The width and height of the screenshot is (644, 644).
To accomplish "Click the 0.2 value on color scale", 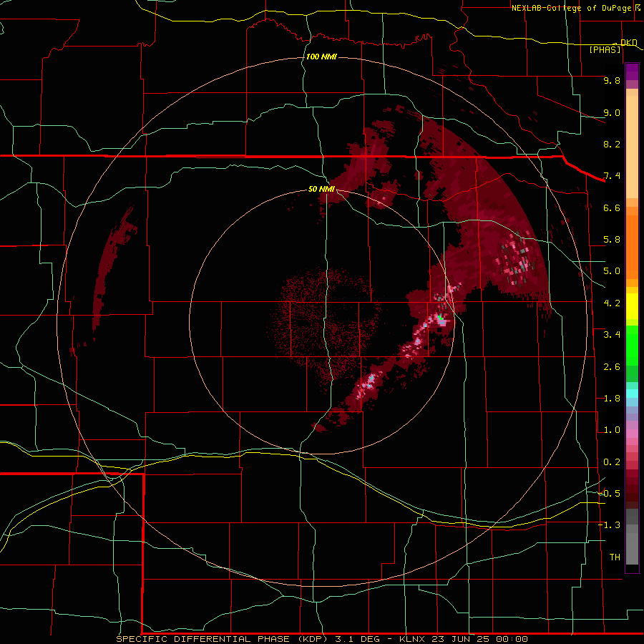I will [x=612, y=462].
